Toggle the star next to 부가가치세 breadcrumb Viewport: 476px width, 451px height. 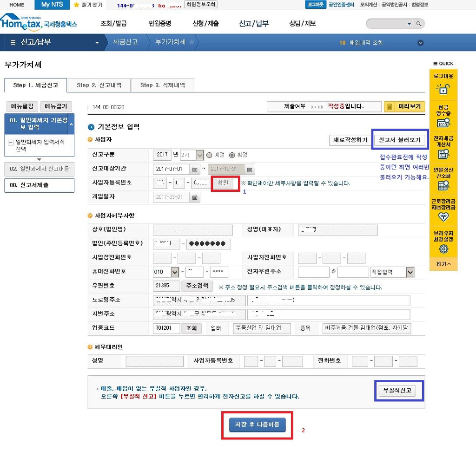192,42
